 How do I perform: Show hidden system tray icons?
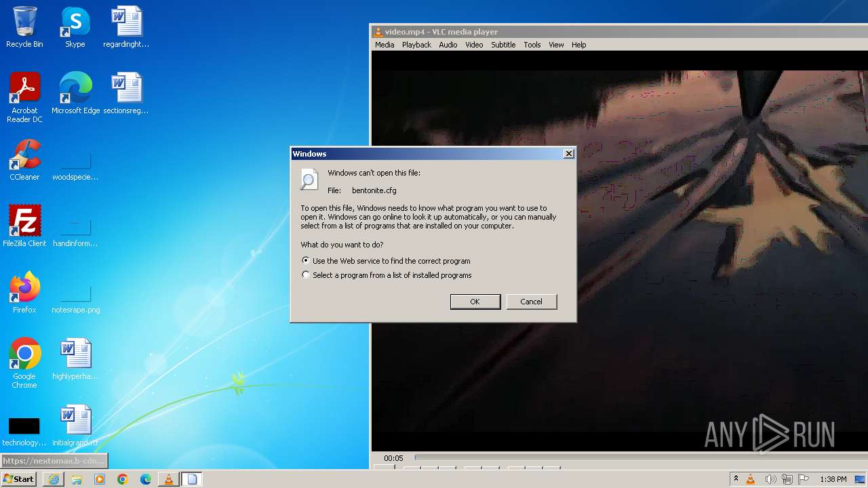tap(736, 479)
